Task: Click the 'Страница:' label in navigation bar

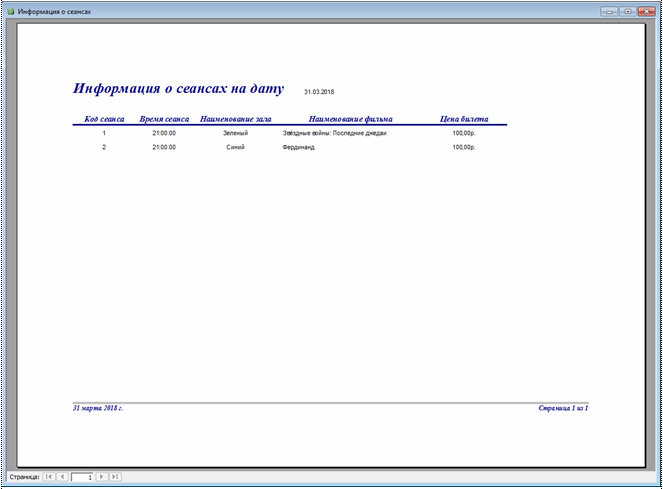Action: pos(24,477)
